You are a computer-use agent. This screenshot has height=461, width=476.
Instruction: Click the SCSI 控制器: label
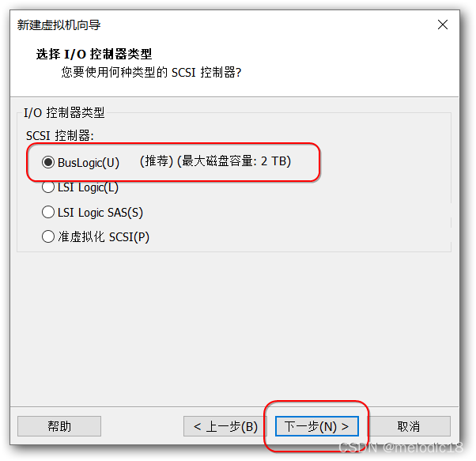click(x=60, y=135)
